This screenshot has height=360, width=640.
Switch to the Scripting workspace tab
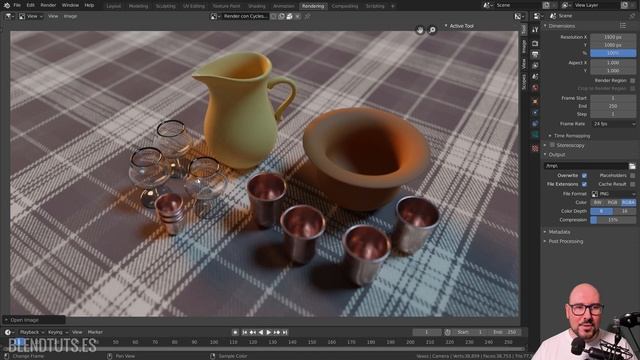pyautogui.click(x=375, y=6)
